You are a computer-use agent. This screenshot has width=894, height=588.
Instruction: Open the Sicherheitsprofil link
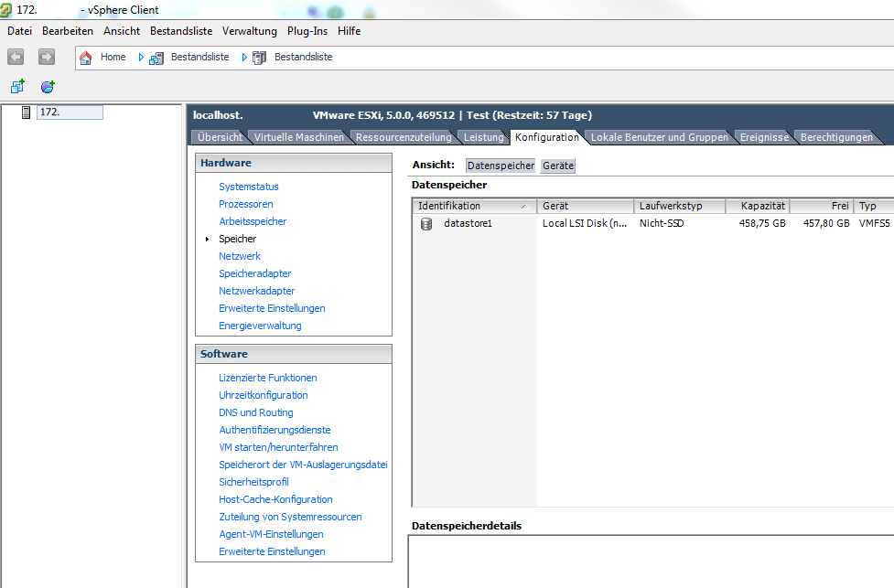[x=253, y=482]
